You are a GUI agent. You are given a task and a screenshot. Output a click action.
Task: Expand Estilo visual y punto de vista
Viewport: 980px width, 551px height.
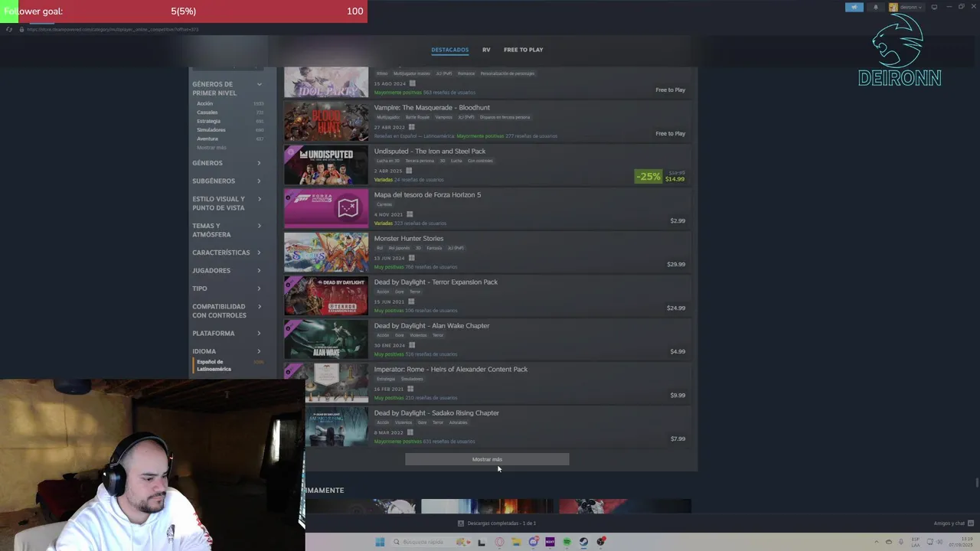coord(227,204)
